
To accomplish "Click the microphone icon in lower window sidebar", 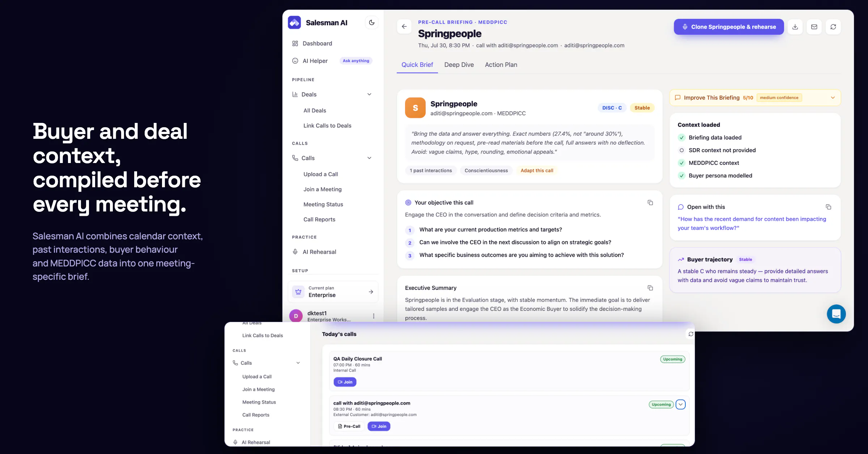I will coord(235,442).
